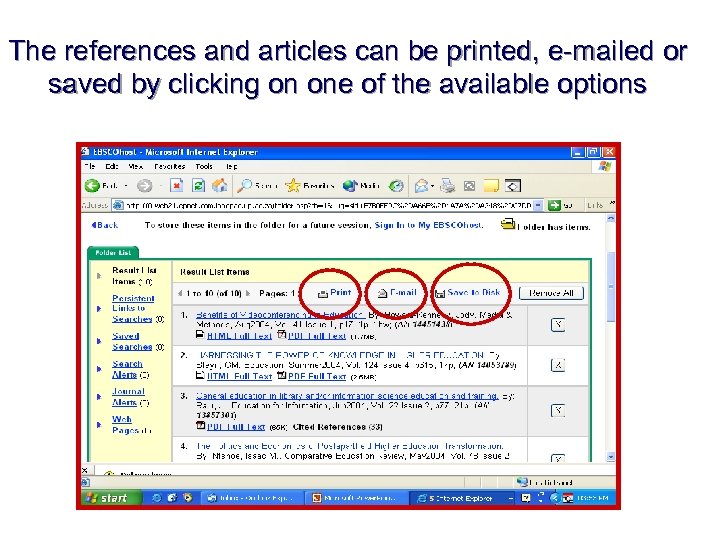The height and width of the screenshot is (540, 720).
Task: Open Back history dropdown arrow beside Back button
Action: point(126,186)
